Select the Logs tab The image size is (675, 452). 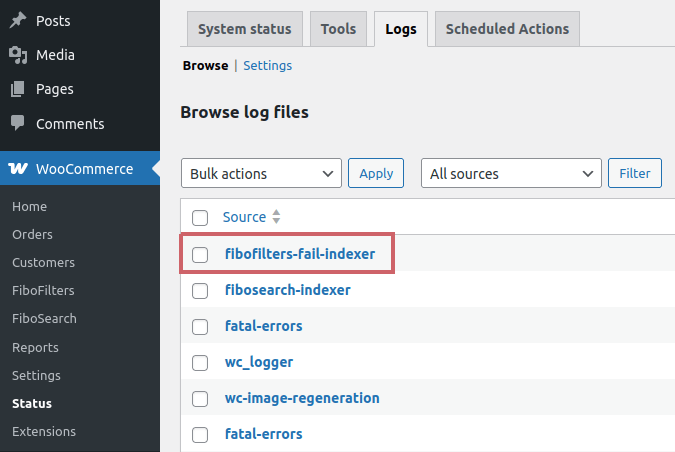(x=401, y=29)
